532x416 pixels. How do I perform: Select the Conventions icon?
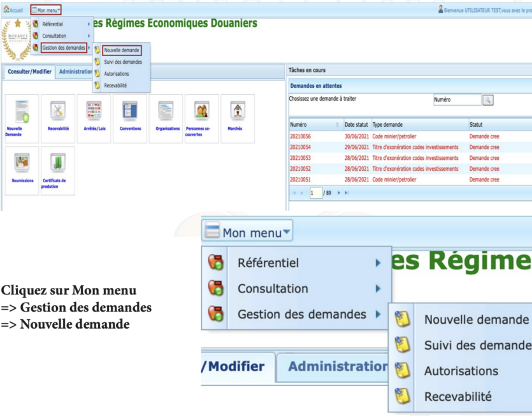click(x=129, y=111)
